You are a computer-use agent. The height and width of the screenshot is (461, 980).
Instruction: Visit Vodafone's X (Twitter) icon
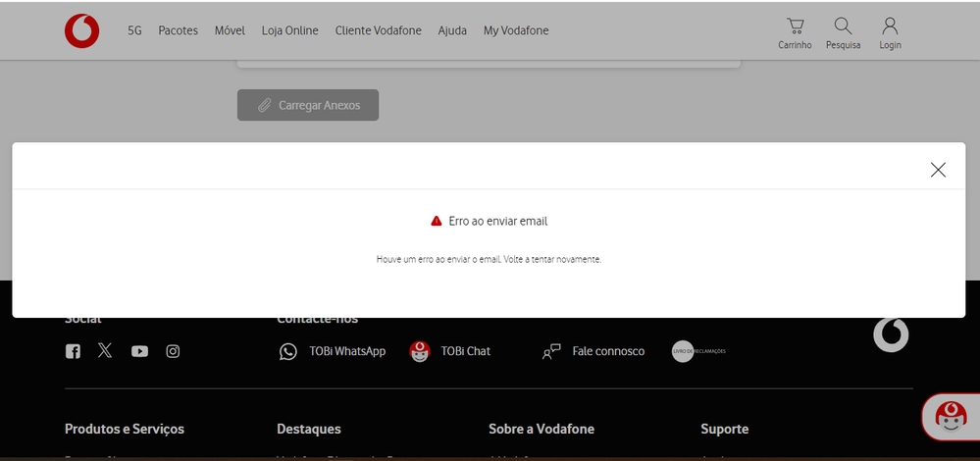pos(105,350)
